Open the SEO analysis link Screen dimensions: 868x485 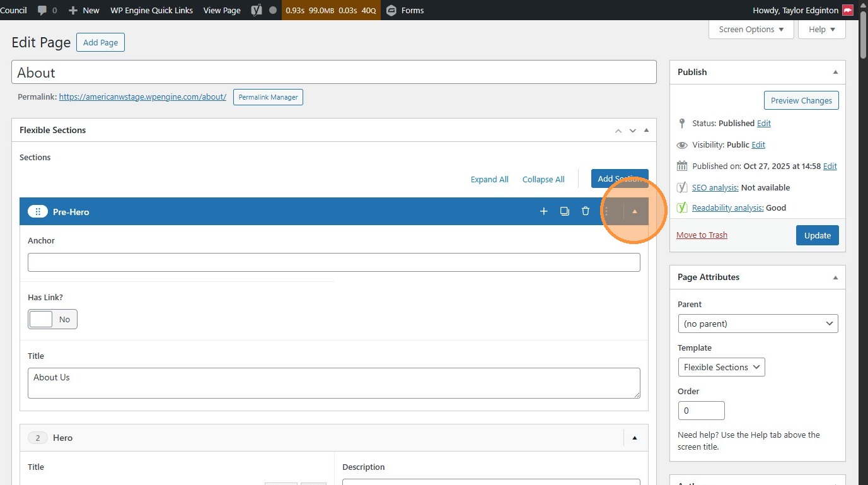point(715,187)
